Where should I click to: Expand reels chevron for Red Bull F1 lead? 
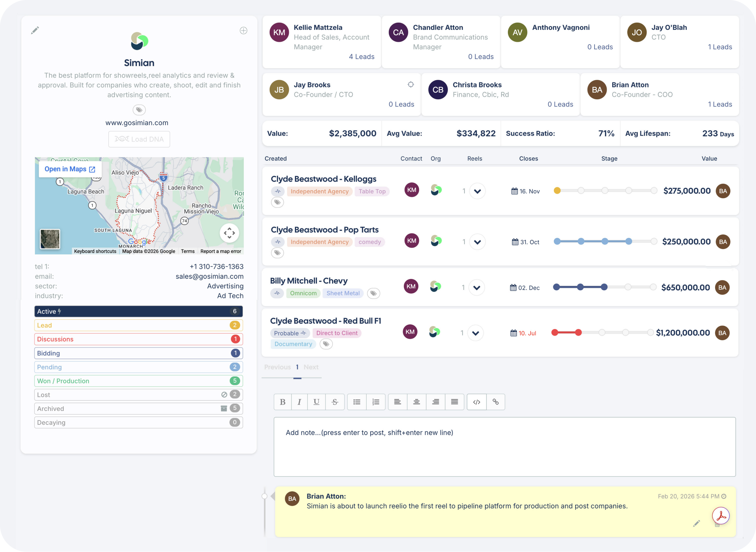[475, 333]
